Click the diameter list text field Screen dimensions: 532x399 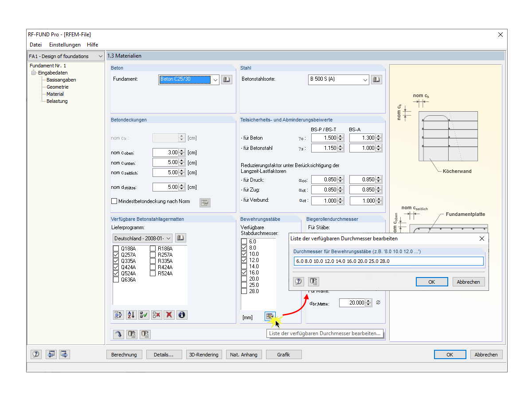(388, 261)
